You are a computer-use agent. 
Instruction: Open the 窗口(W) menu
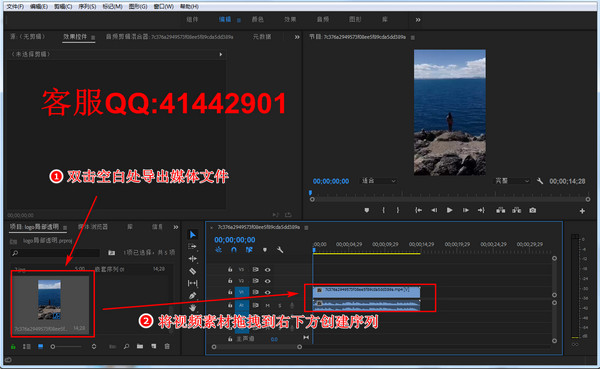(x=163, y=7)
